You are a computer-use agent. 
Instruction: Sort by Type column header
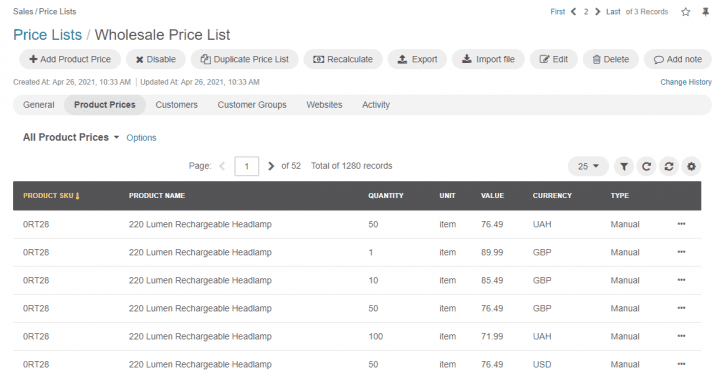(x=619, y=196)
